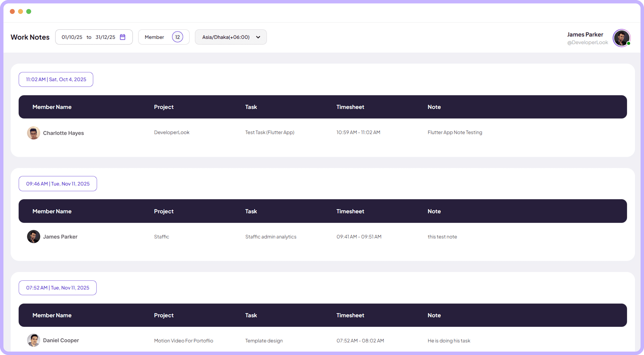Open the calendar date picker icon
The image size is (644, 355).
(122, 37)
